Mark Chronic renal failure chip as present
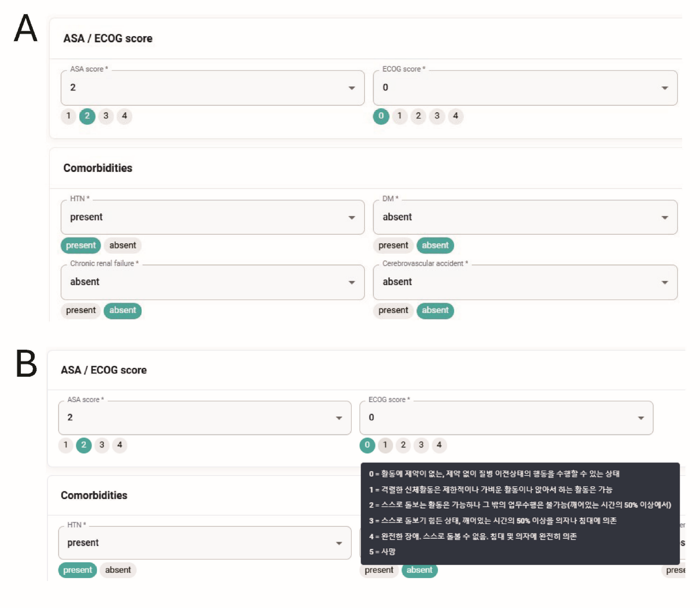This screenshot has width=700, height=608. pyautogui.click(x=80, y=311)
